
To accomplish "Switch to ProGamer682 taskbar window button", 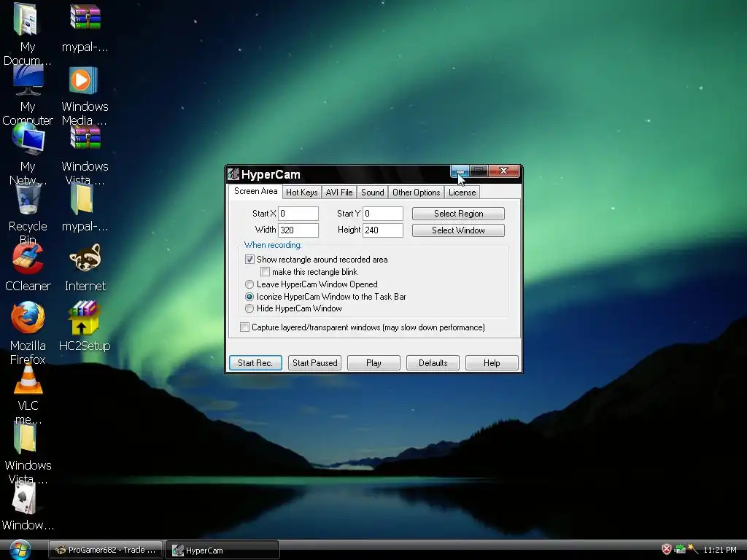I will pyautogui.click(x=106, y=550).
